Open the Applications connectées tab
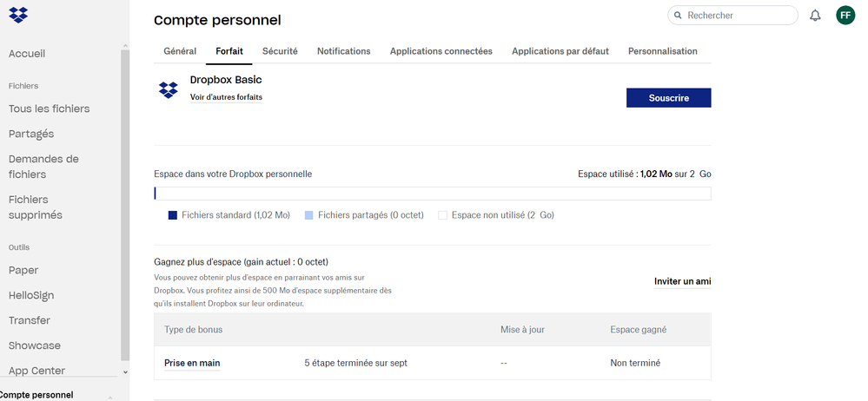The image size is (868, 401). (x=441, y=51)
